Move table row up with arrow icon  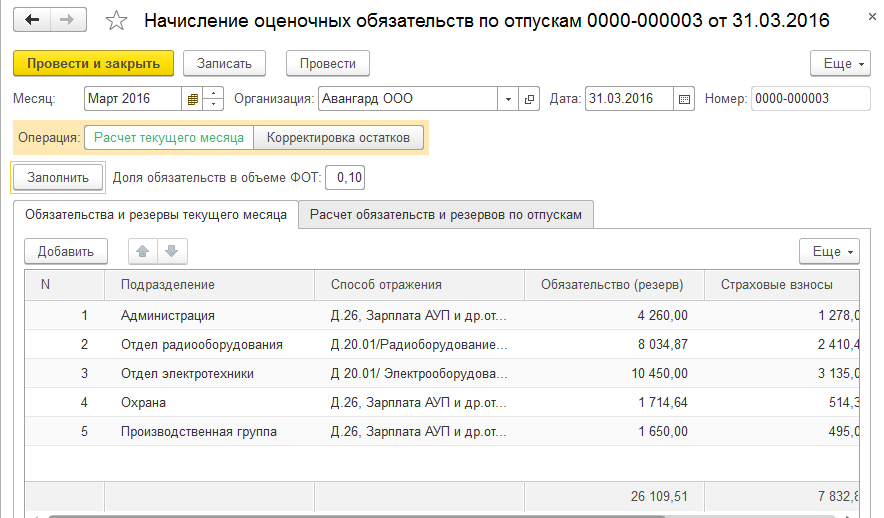[143, 252]
